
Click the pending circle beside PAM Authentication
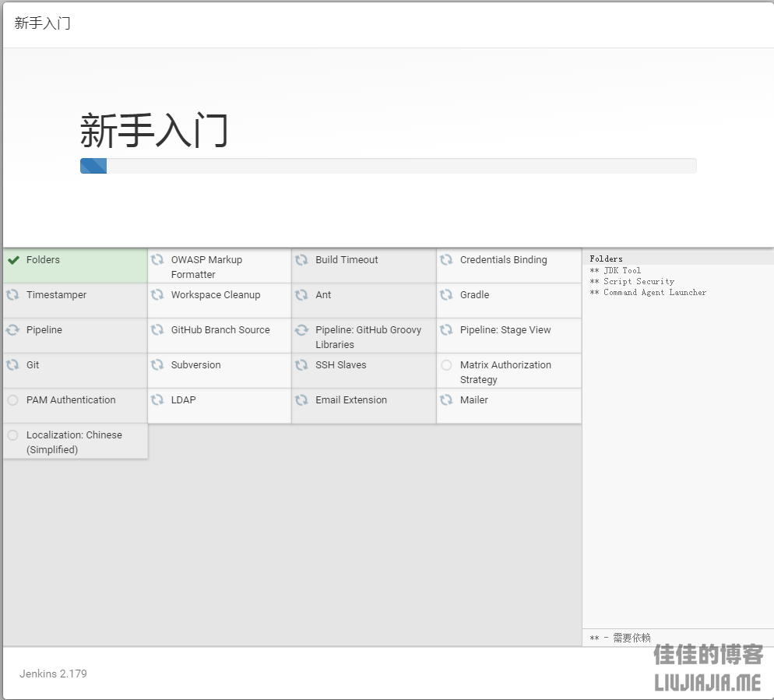tap(12, 400)
